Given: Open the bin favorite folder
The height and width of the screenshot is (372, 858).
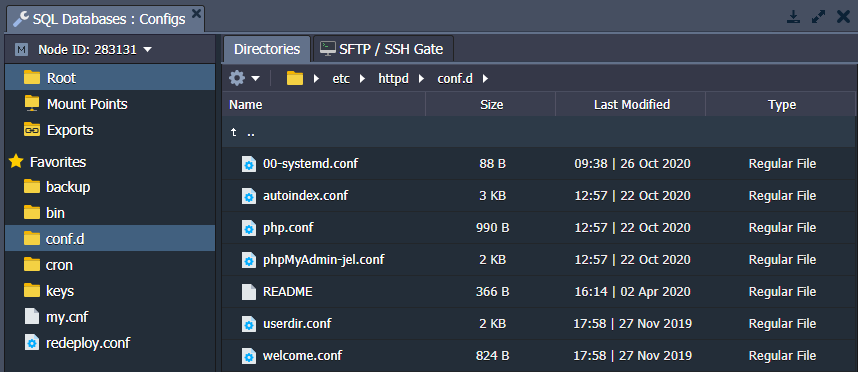Looking at the screenshot, I should [x=55, y=213].
